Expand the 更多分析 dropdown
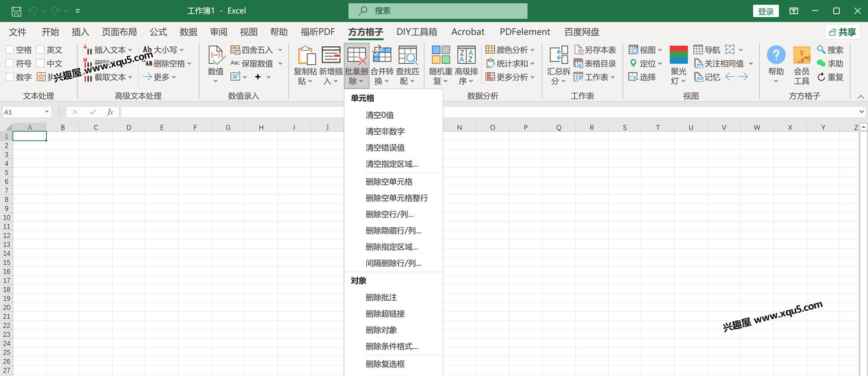 532,77
